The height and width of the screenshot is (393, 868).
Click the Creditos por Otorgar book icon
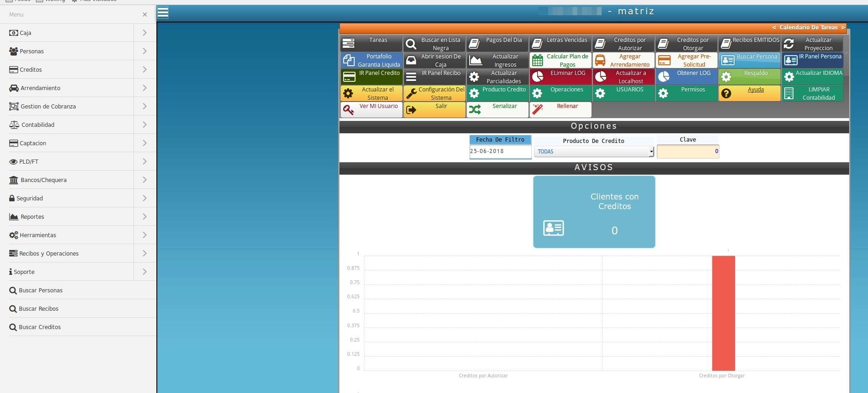pyautogui.click(x=663, y=44)
